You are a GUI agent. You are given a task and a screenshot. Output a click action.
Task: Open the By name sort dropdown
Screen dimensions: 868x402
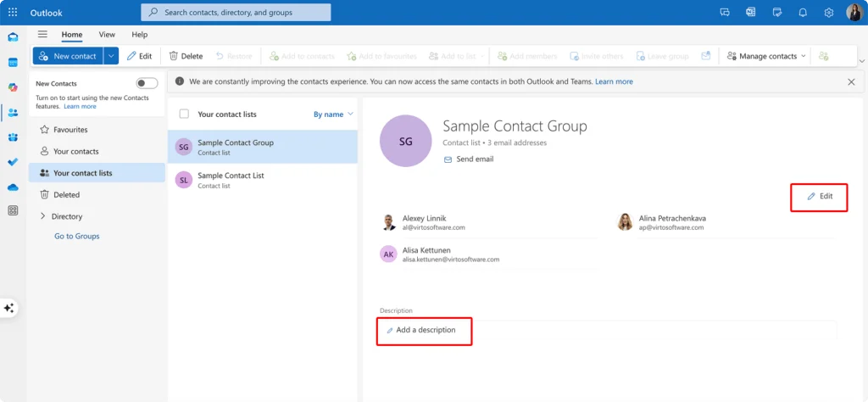coord(333,114)
